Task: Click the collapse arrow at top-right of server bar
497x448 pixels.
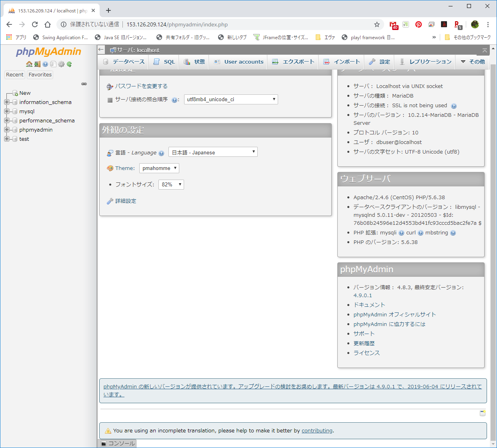Action: click(485, 50)
